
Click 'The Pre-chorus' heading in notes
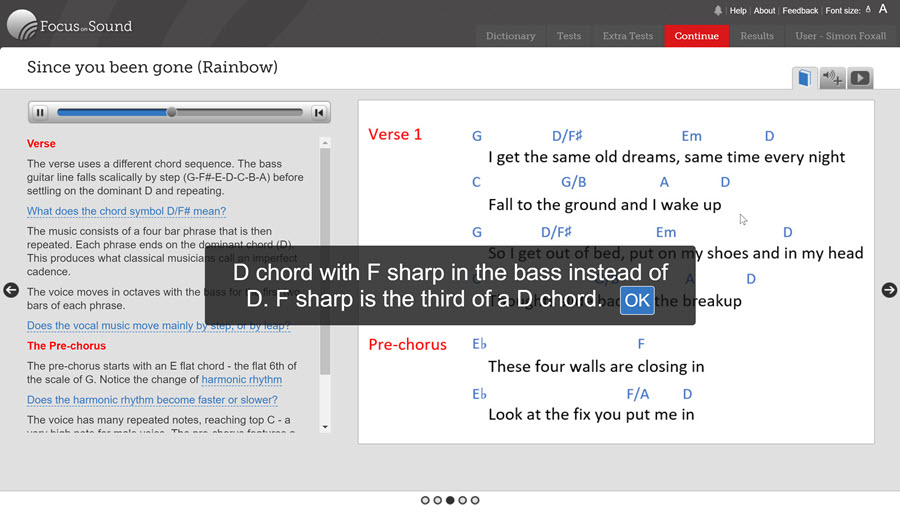coord(67,346)
